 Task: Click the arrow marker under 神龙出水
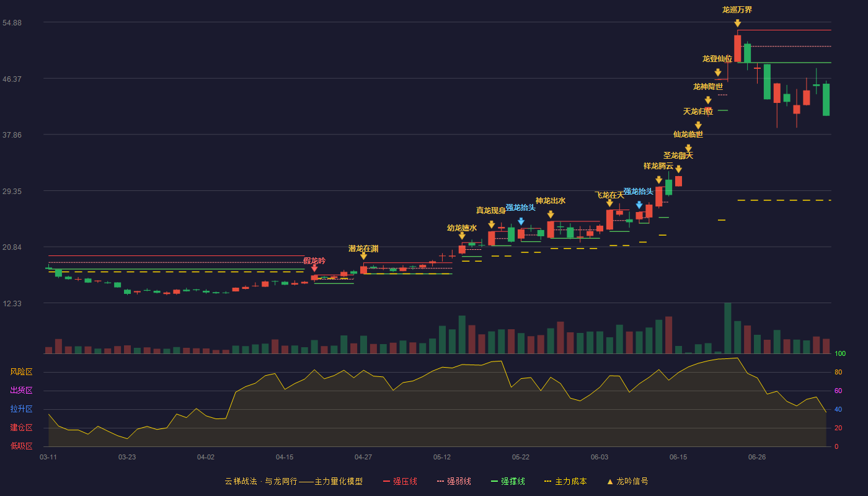coord(551,215)
